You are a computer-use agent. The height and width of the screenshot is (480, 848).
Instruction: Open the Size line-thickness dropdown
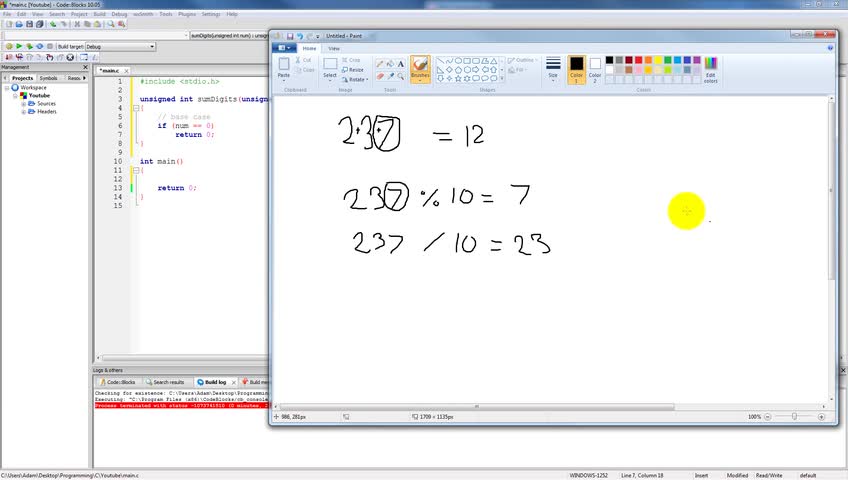[553, 69]
